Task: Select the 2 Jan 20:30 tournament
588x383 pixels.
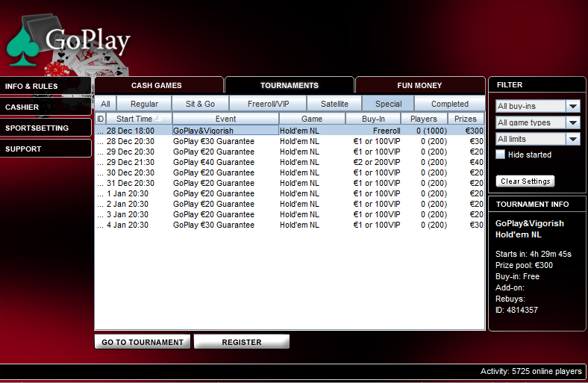Action: [x=290, y=204]
